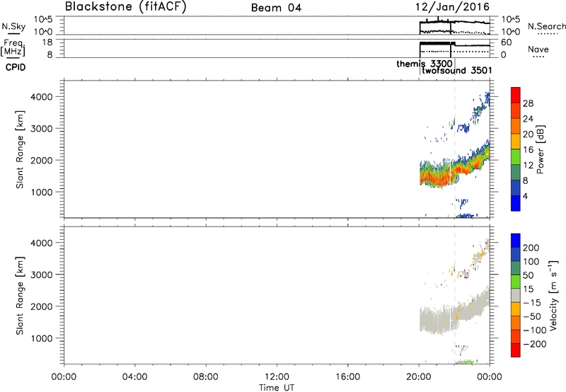Click the 'Beam 04' label
566x392 pixels.
click(276, 8)
